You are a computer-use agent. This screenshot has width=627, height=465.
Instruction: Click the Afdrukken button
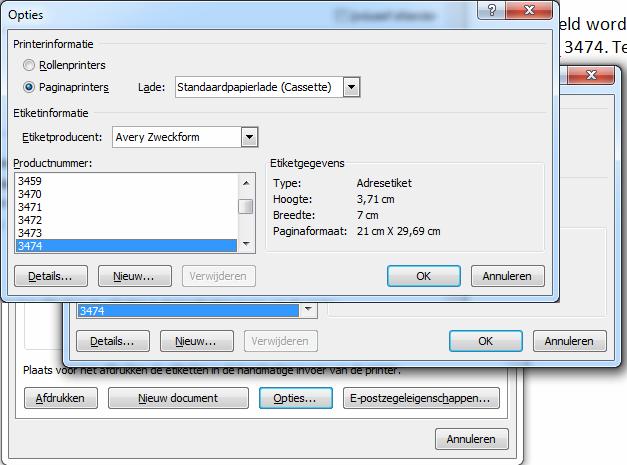61,398
